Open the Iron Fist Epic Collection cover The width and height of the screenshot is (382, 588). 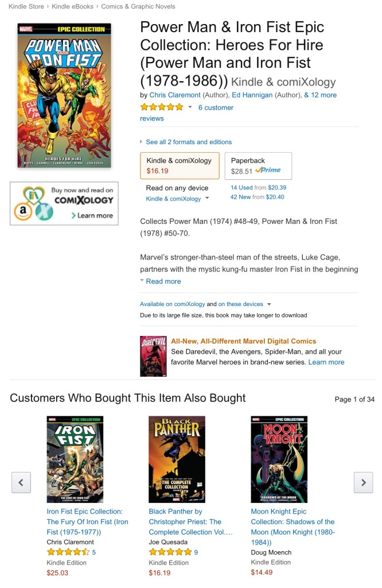[x=75, y=459]
